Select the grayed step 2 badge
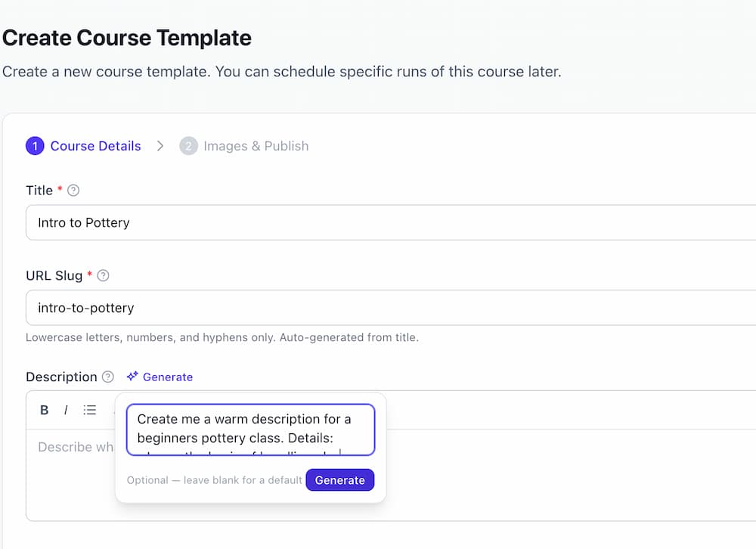This screenshot has height=549, width=756. click(188, 145)
